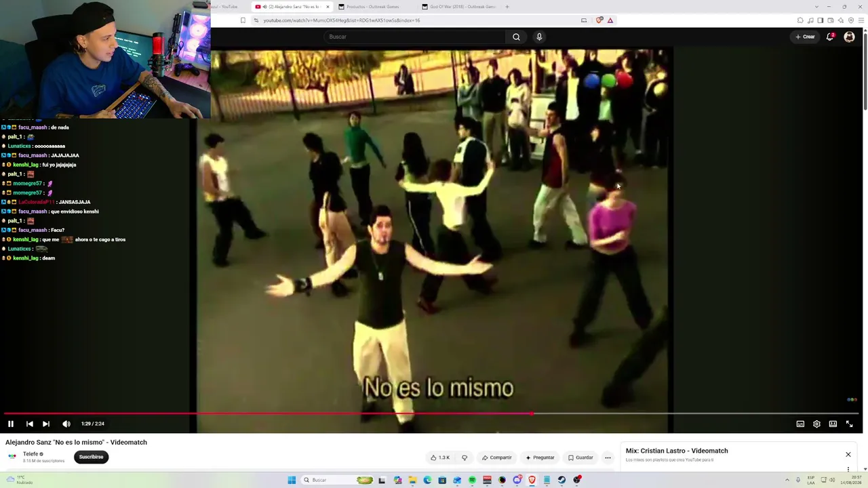868x488 pixels.
Task: Open the Windows Start menu
Action: pos(292,480)
